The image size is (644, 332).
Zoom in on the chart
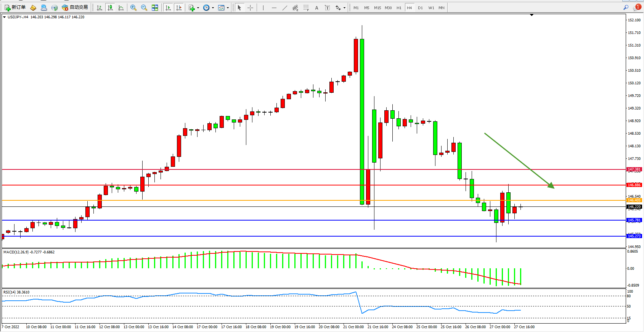133,8
